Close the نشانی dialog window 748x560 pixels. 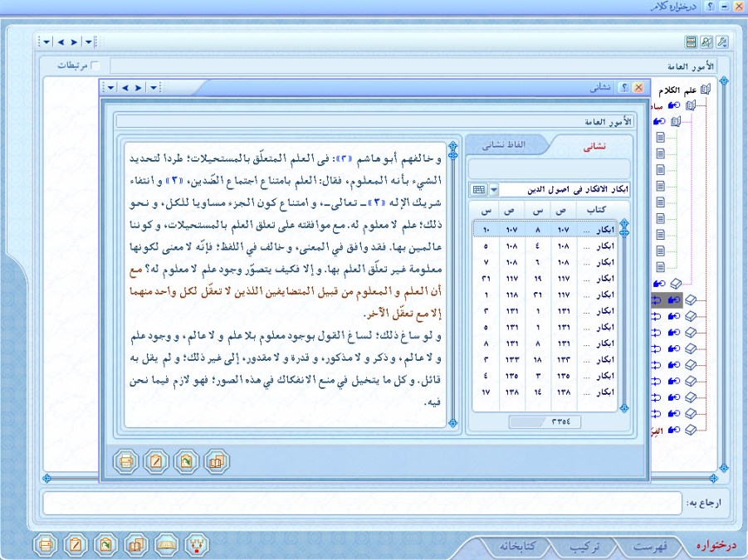(x=638, y=87)
